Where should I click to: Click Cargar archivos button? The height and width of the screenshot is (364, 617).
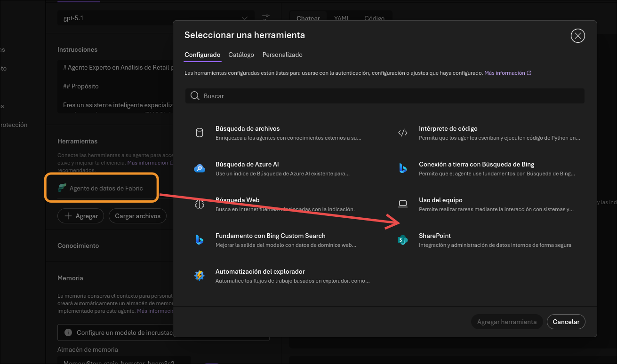click(x=137, y=216)
